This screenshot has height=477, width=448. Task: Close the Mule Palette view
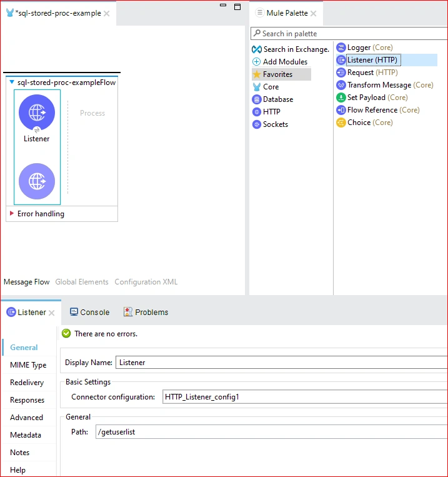pyautogui.click(x=313, y=13)
